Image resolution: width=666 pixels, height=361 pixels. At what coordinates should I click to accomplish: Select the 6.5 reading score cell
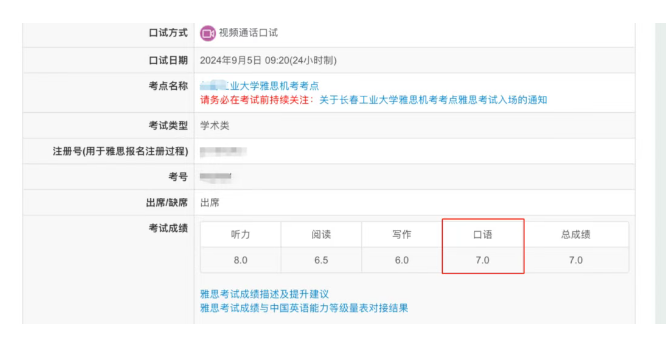point(321,260)
